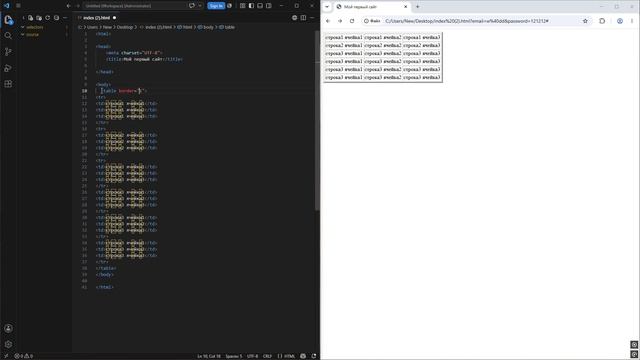
Task: Open editor more actions ellipsis
Action: click(x=312, y=18)
